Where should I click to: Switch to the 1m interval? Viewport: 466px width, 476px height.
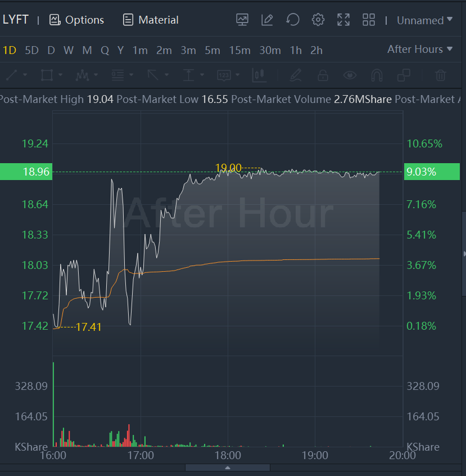point(140,51)
